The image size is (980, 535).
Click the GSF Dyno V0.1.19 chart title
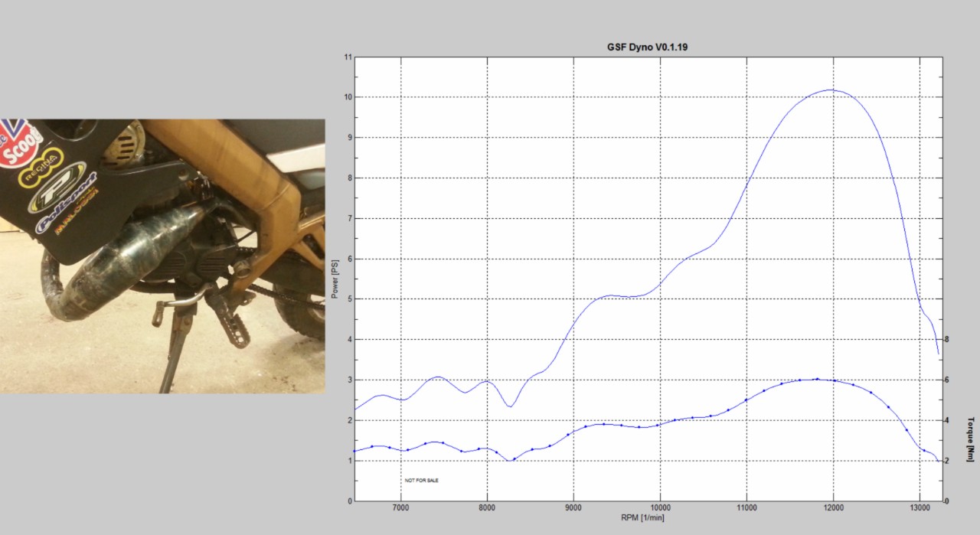click(x=648, y=47)
